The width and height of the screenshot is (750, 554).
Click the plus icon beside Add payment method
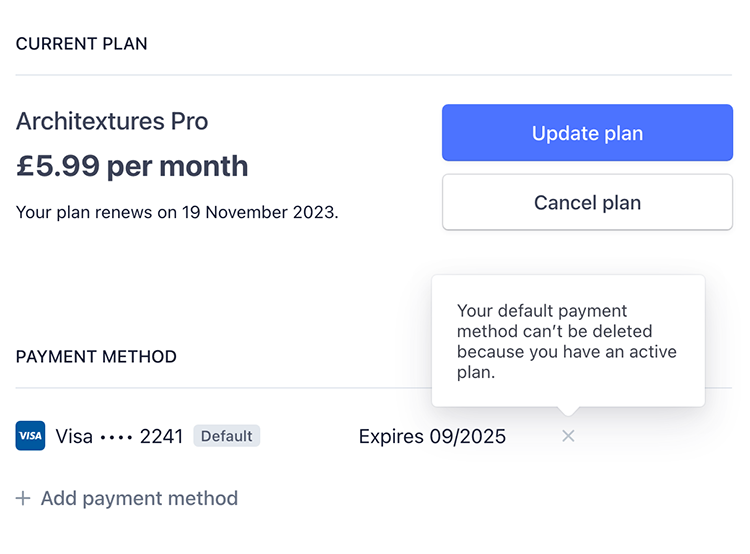(x=24, y=498)
